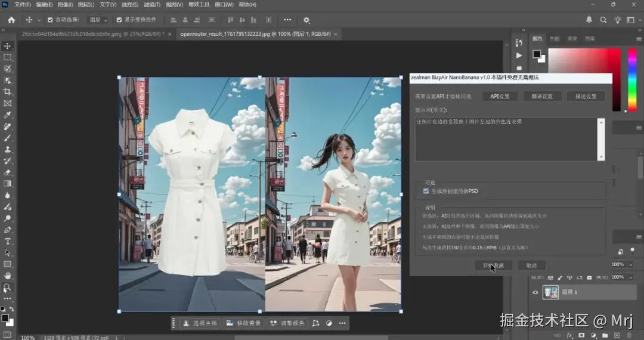The width and height of the screenshot is (644, 340).
Task: Open the 图层 auto-select target dropdown
Action: click(x=98, y=20)
